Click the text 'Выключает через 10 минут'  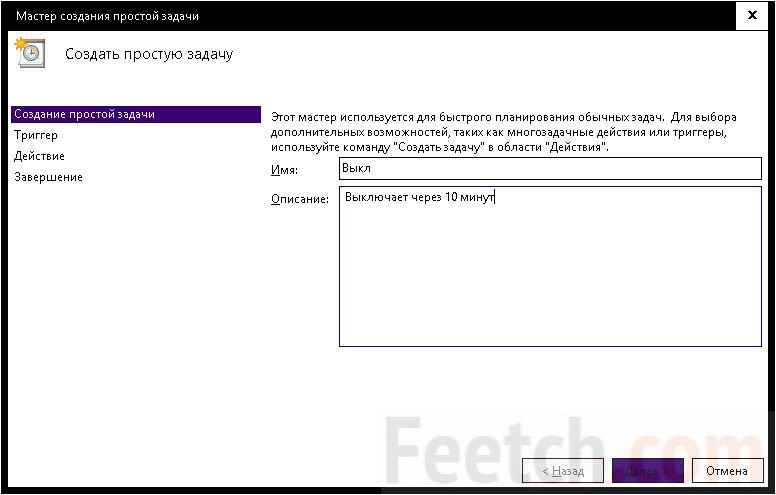tap(419, 198)
